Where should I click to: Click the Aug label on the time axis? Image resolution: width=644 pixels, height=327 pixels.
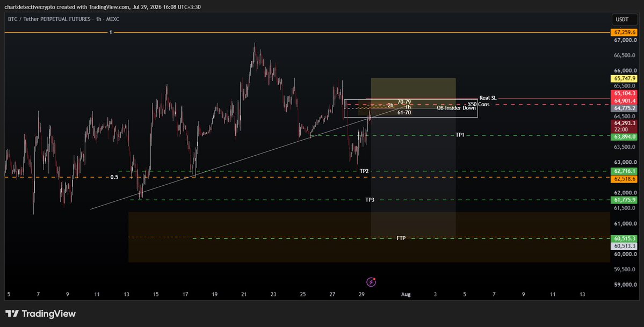[x=406, y=294]
